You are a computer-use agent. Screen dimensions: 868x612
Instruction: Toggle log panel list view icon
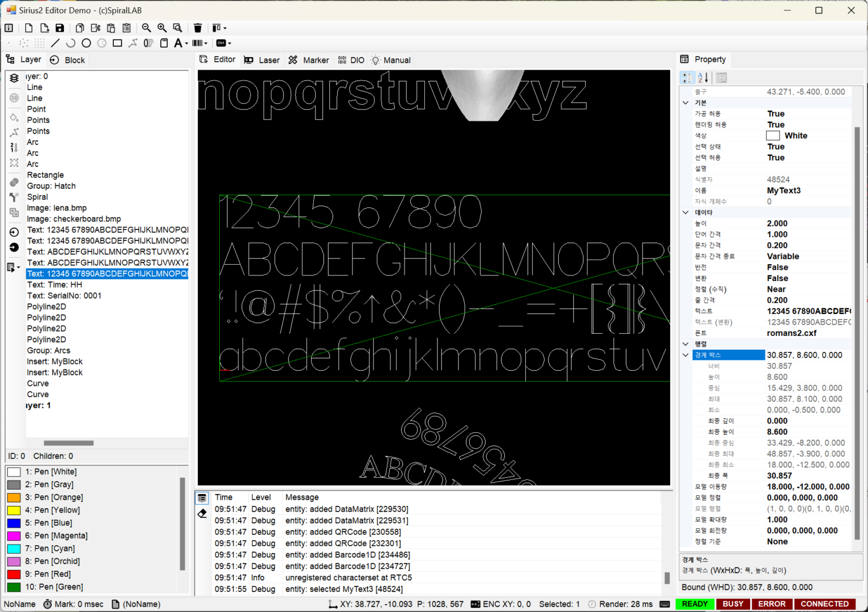[x=202, y=498]
